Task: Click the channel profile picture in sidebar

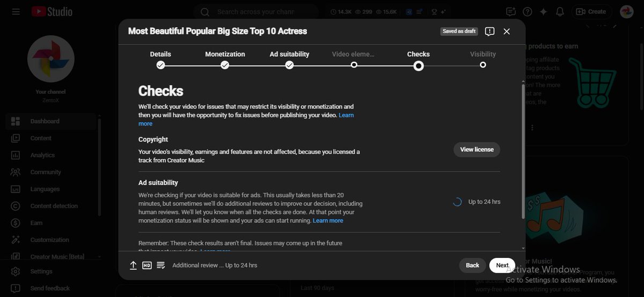Action: (50, 59)
